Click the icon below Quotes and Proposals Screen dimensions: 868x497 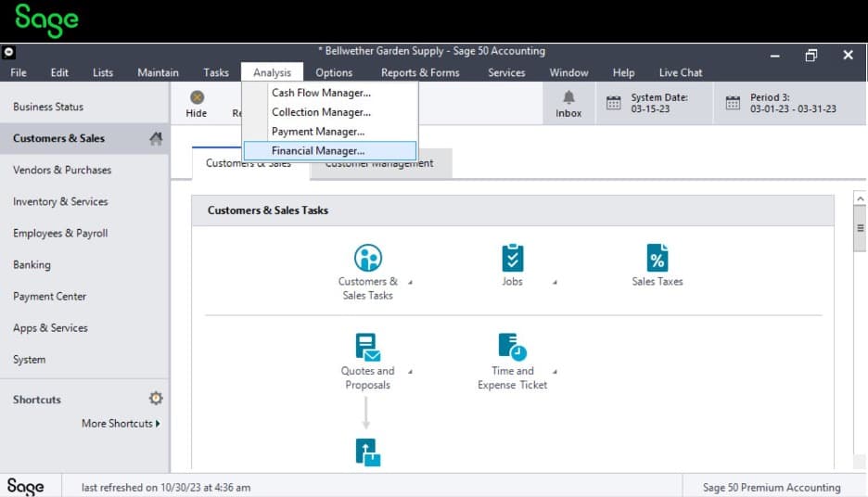click(367, 452)
